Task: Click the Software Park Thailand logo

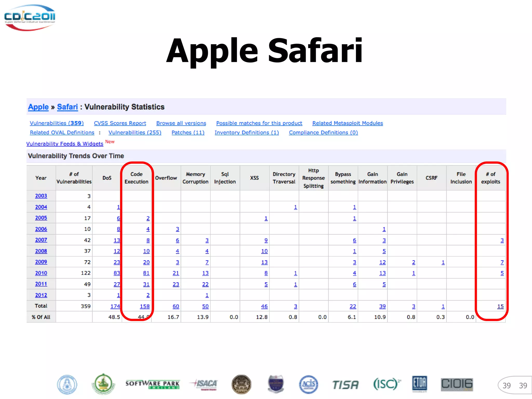Action: [x=152, y=384]
